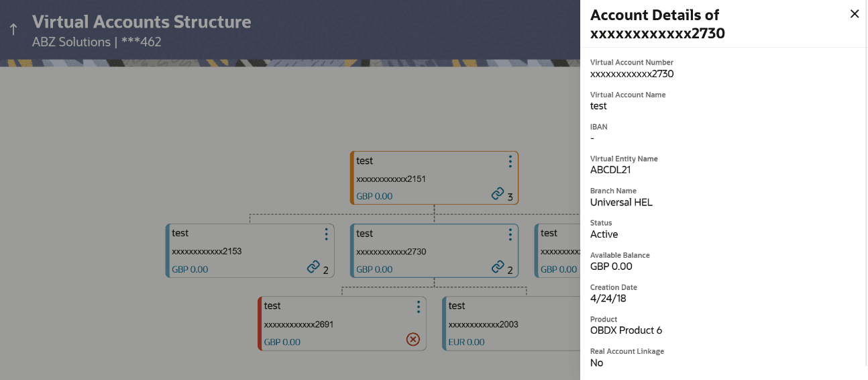Click link icon on account 2151 card
Image resolution: width=868 pixels, height=380 pixels.
pos(497,194)
